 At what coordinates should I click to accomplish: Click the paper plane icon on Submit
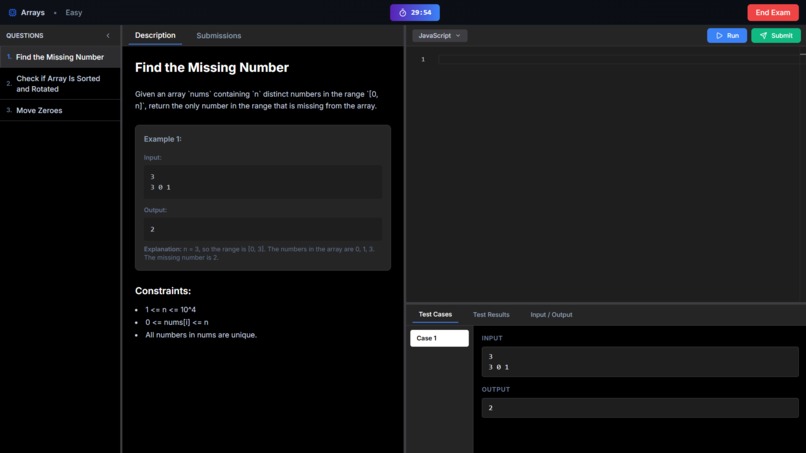tap(763, 35)
